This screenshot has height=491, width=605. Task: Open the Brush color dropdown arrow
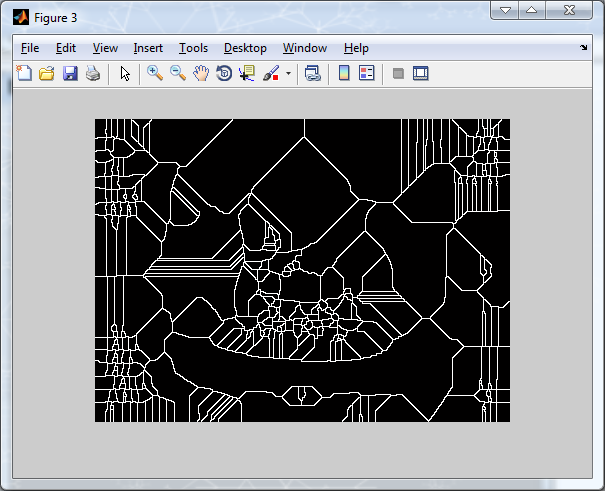tap(288, 73)
